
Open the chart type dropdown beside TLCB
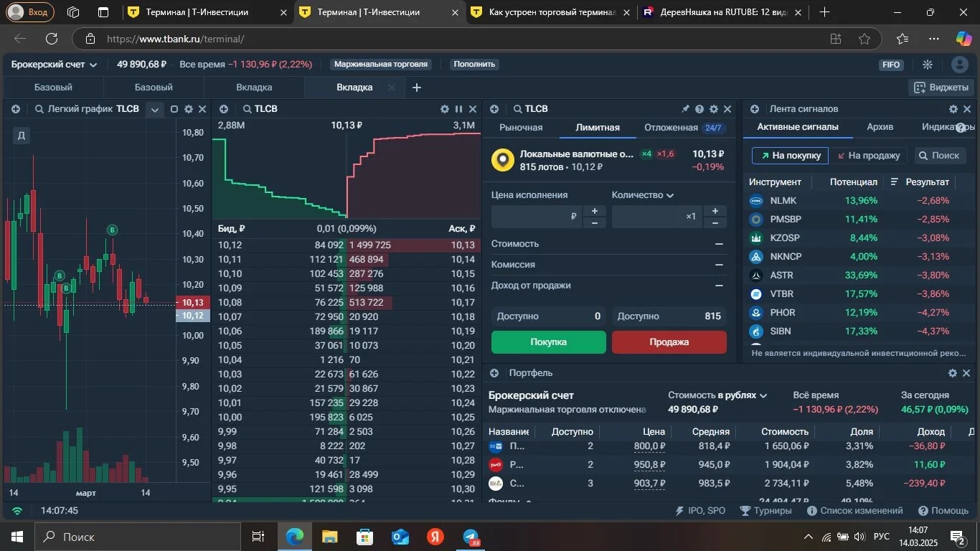(154, 109)
